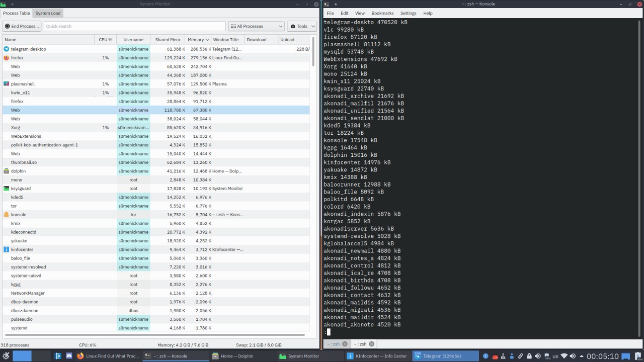This screenshot has height=362, width=644.
Task: Sort by Username column header
Action: coord(133,40)
